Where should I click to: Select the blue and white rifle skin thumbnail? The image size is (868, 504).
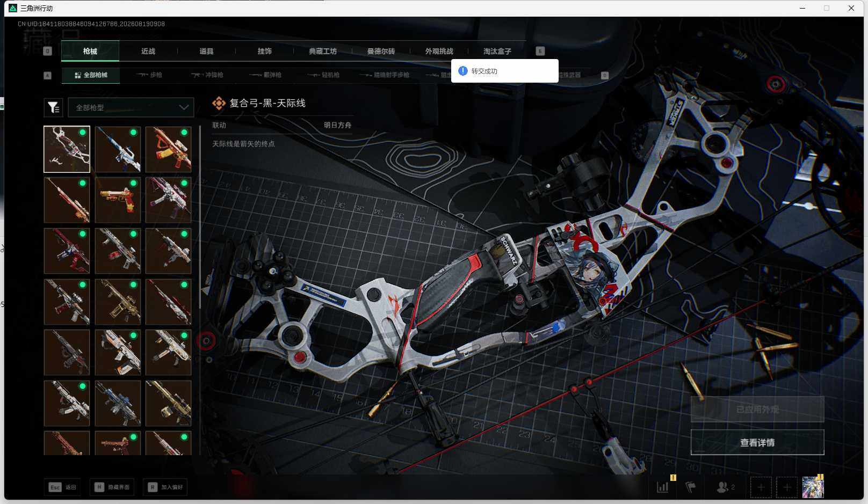118,149
